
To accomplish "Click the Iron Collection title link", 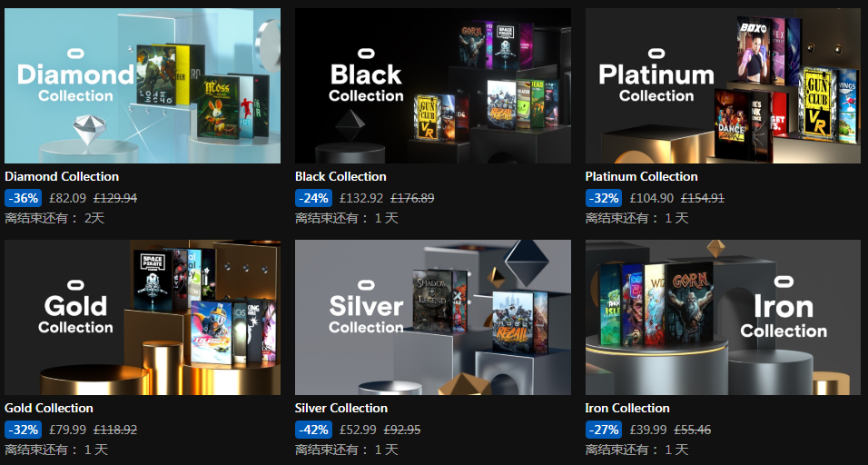I will 627,408.
